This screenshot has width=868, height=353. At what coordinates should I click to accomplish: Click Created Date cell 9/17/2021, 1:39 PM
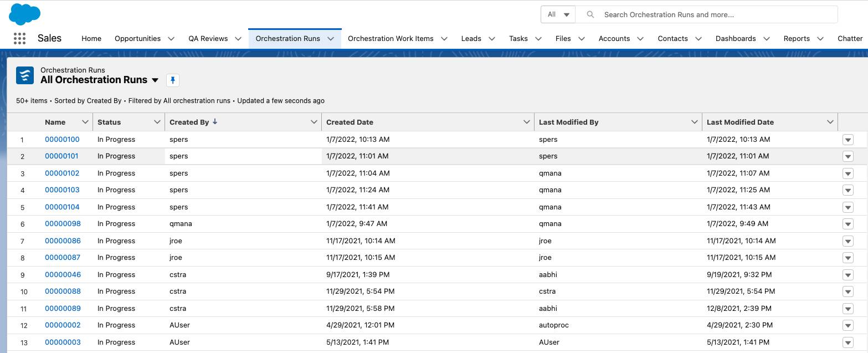(358, 275)
